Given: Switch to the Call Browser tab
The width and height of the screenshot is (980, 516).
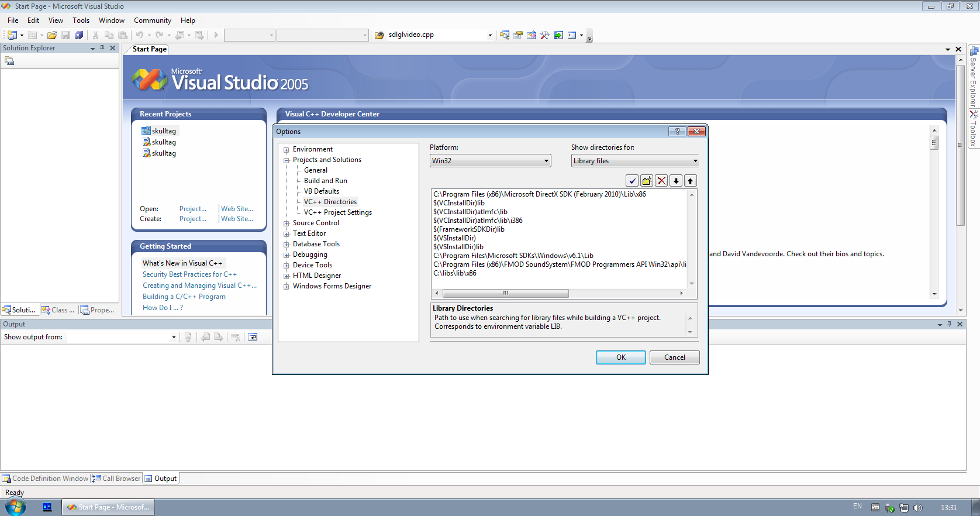Looking at the screenshot, I should 117,479.
